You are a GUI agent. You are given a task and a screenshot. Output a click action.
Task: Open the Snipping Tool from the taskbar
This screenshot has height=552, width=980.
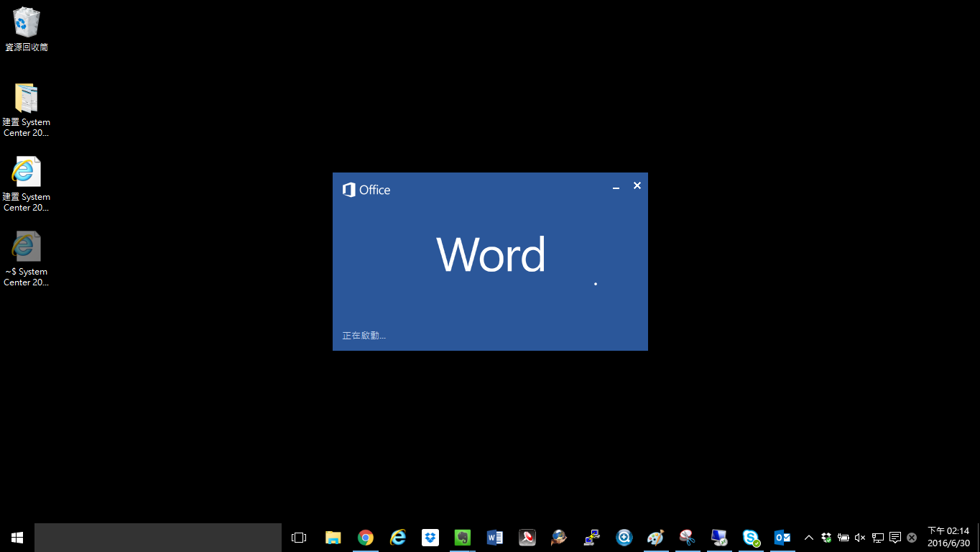coord(688,538)
